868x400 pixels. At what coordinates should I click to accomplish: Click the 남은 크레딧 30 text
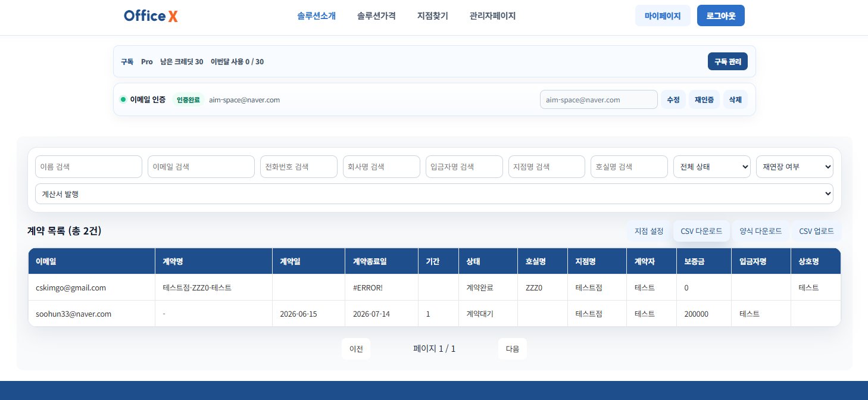pos(182,61)
